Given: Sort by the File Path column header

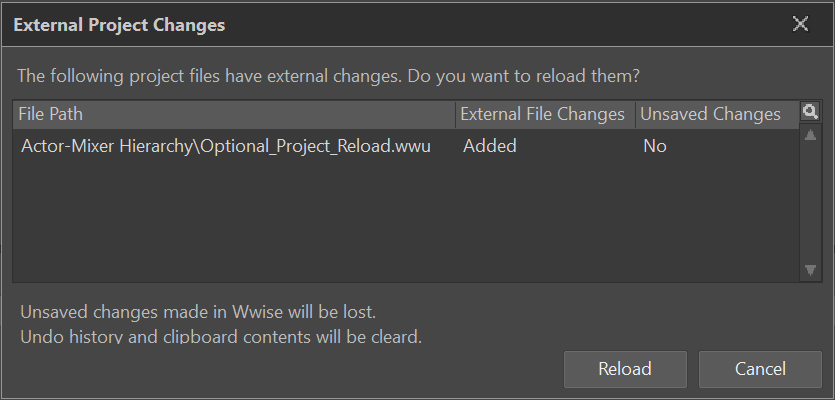Looking at the screenshot, I should [234, 115].
